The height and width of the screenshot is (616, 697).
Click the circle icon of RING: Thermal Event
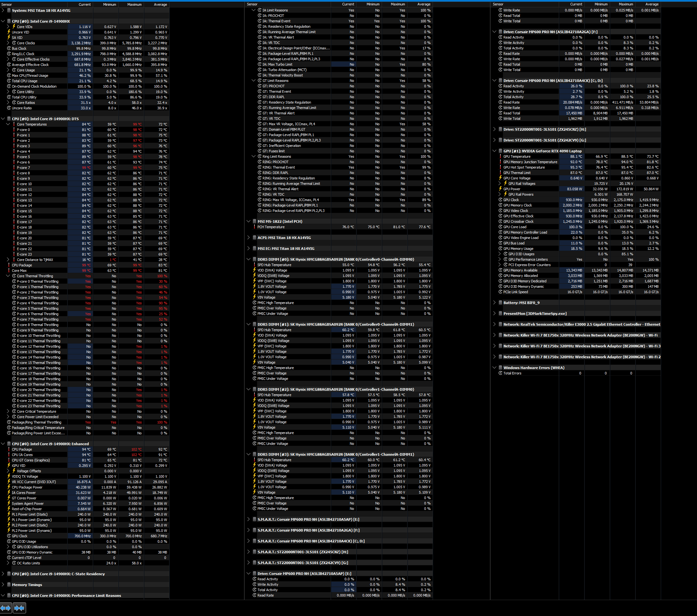260,167
